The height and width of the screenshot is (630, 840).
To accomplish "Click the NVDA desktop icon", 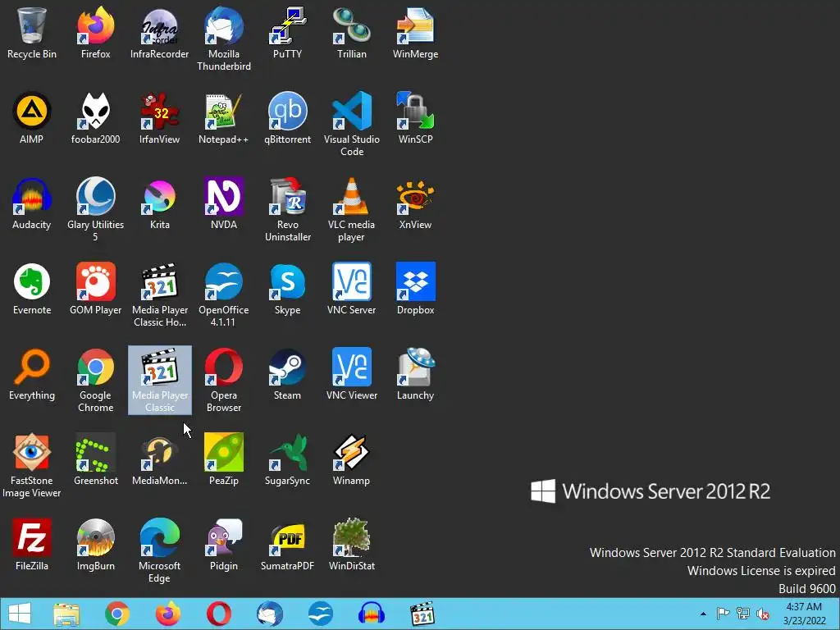I will tap(224, 203).
